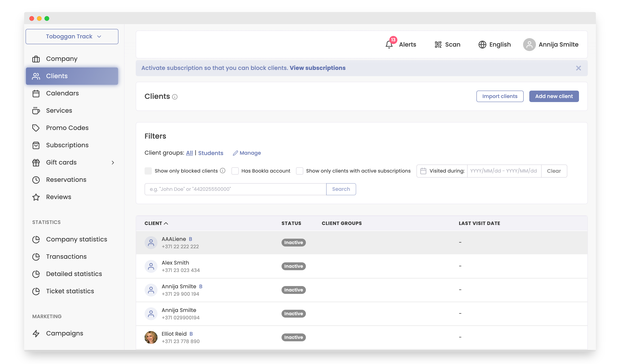620x364 pixels.
Task: Click the globe language icon
Action: point(482,44)
